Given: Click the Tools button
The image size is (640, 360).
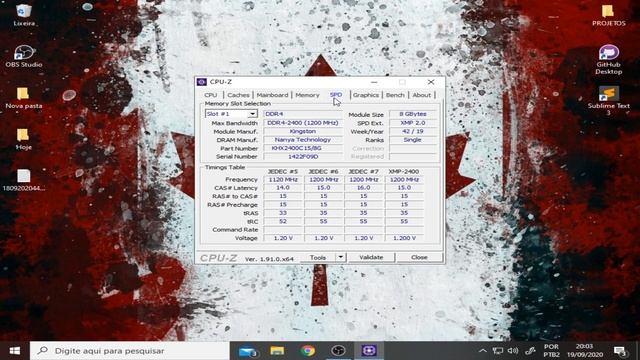Looking at the screenshot, I should pos(318,258).
